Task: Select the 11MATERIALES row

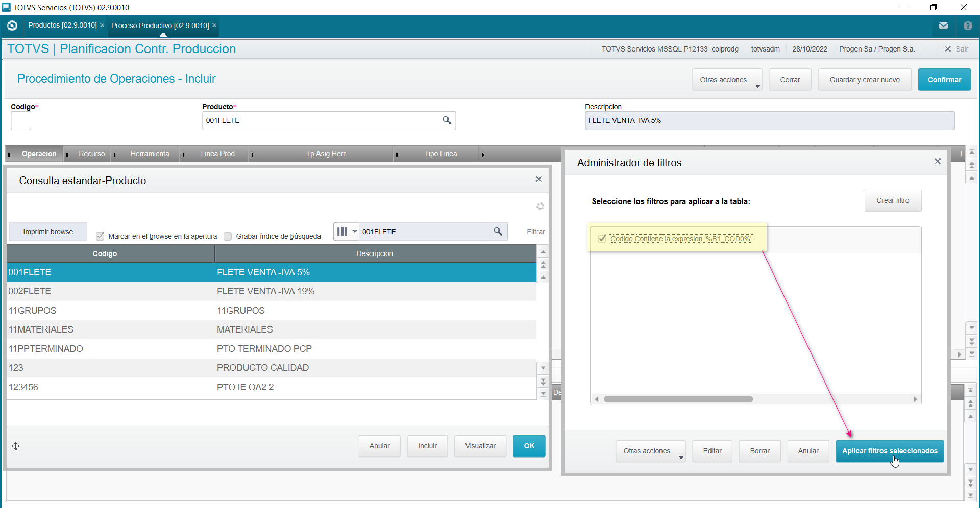Action: [272, 329]
